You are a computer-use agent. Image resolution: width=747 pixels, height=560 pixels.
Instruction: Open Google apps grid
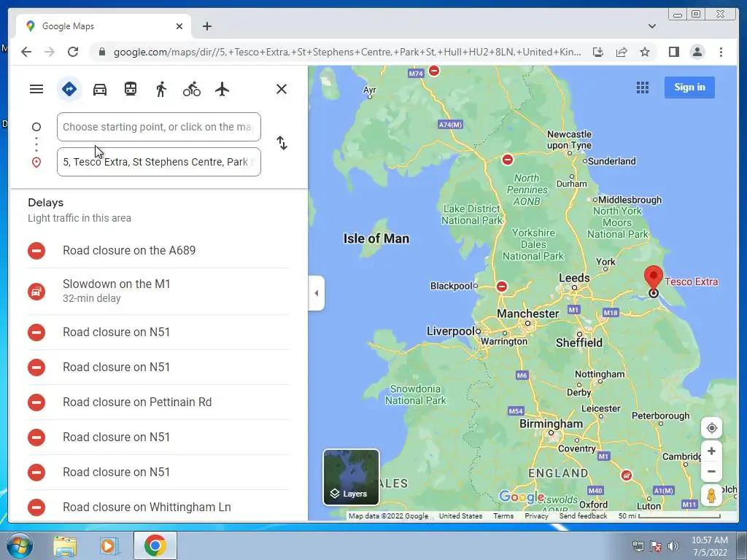(643, 87)
